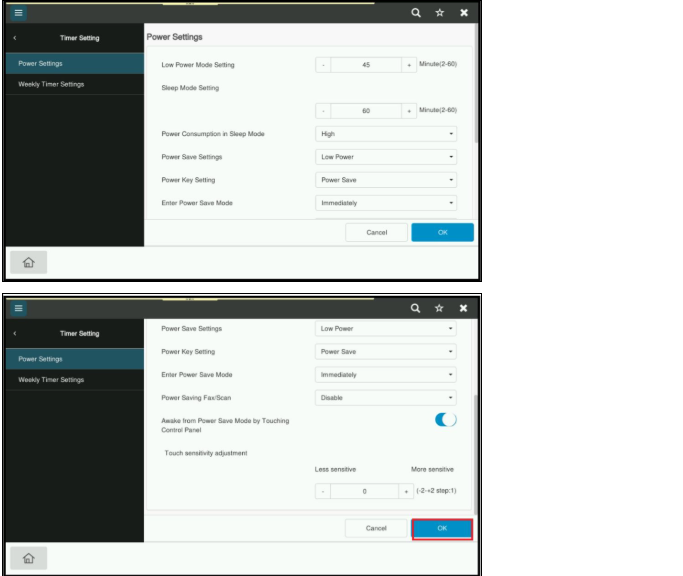Click red-outlined OK button in bottom panel
This screenshot has width=683, height=576.
click(x=442, y=529)
